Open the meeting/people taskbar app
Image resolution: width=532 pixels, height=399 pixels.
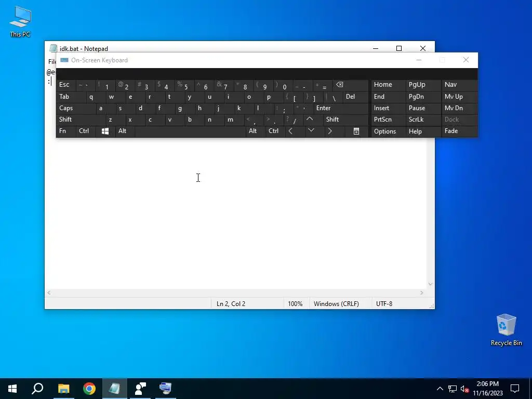(140, 389)
